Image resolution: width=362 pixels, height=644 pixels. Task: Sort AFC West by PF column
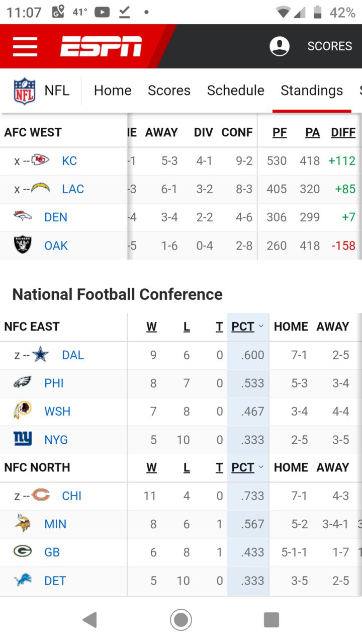[x=280, y=132]
